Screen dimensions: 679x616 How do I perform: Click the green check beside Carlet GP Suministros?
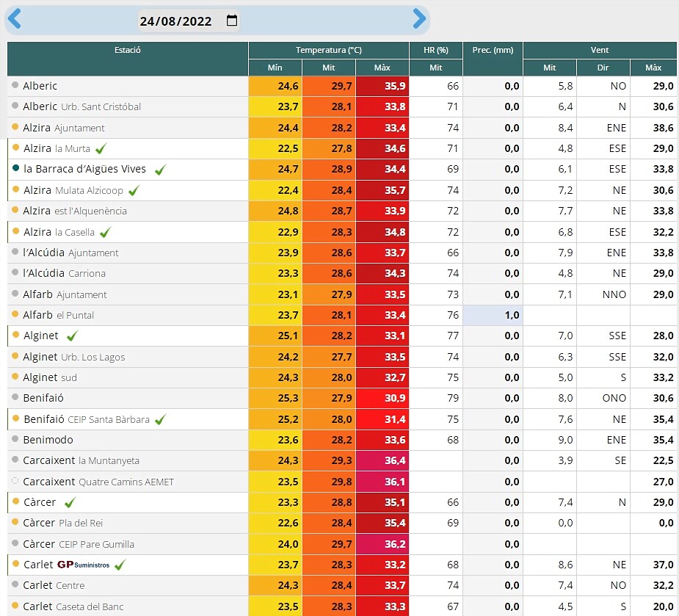click(120, 565)
